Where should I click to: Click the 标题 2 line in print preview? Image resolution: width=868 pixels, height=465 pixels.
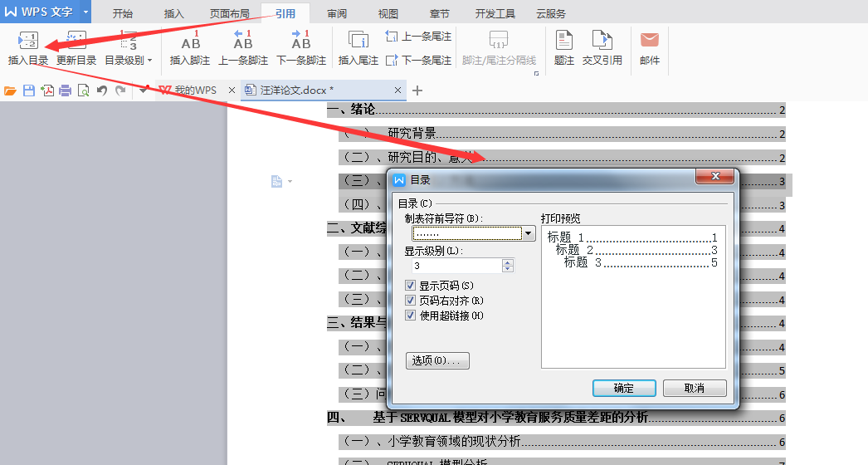pos(636,250)
